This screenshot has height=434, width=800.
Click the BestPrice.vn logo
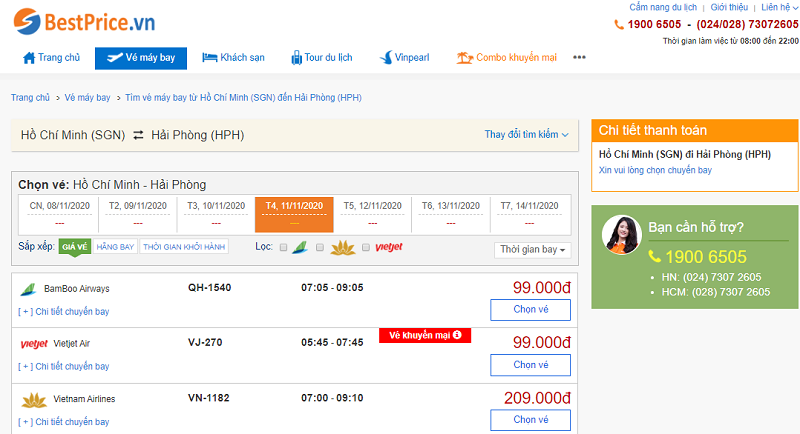(84, 22)
